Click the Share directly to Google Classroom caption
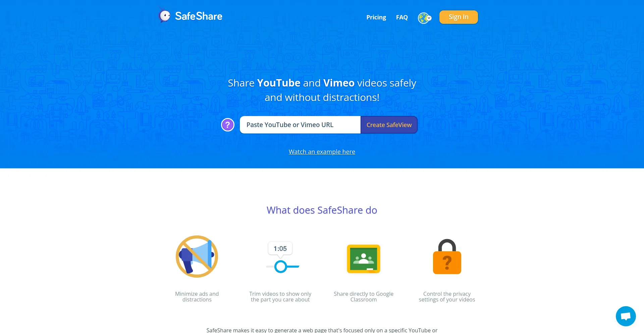644x333 pixels. coord(364,297)
